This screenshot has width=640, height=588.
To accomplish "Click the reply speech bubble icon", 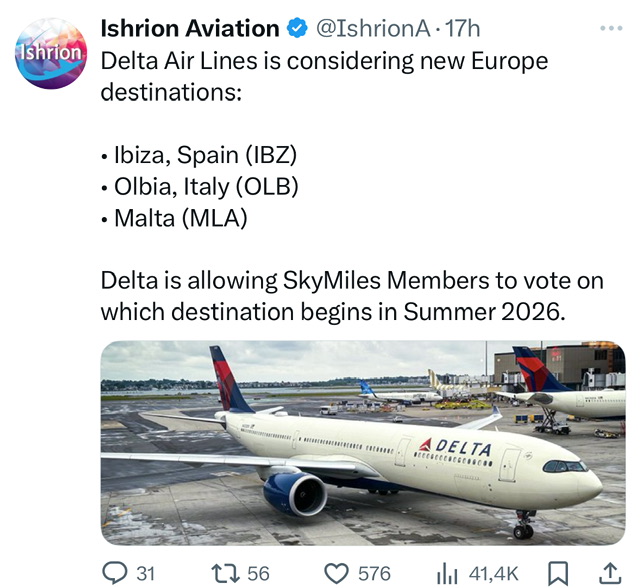I will [x=117, y=573].
